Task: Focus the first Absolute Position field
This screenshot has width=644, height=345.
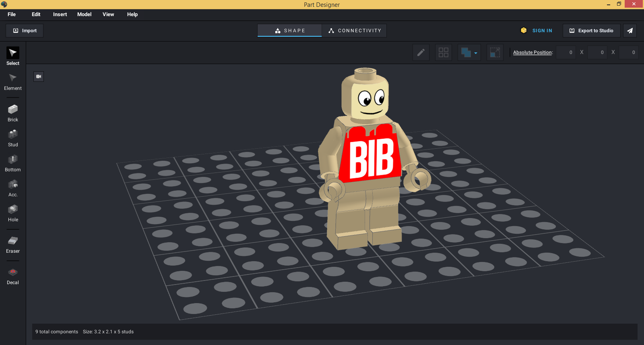Action: [566, 52]
